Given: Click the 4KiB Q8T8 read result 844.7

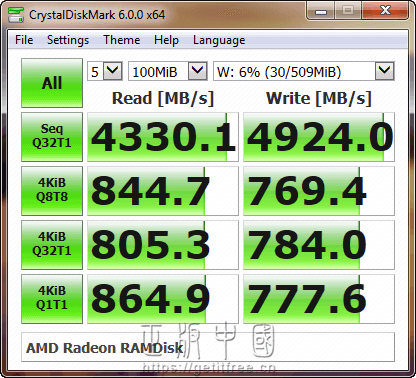Looking at the screenshot, I should click(x=163, y=191).
